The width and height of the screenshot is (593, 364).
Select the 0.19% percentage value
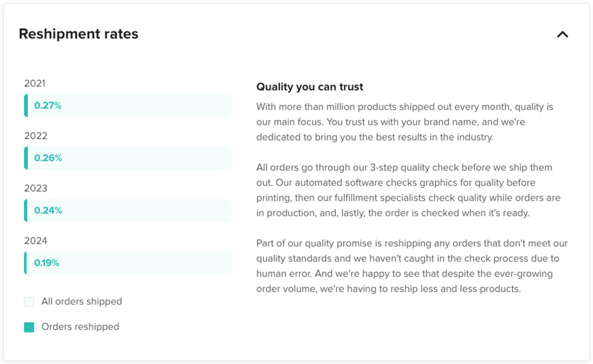tap(47, 263)
